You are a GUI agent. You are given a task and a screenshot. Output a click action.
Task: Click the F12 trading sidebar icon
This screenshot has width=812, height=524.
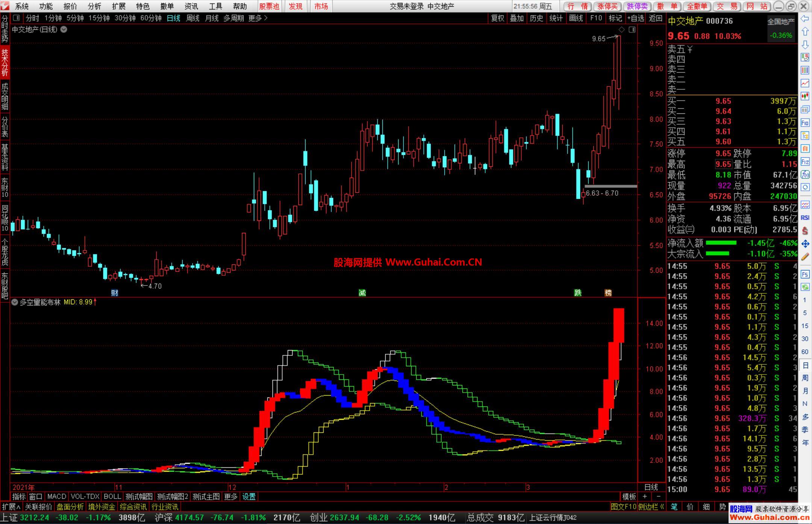[x=805, y=162]
